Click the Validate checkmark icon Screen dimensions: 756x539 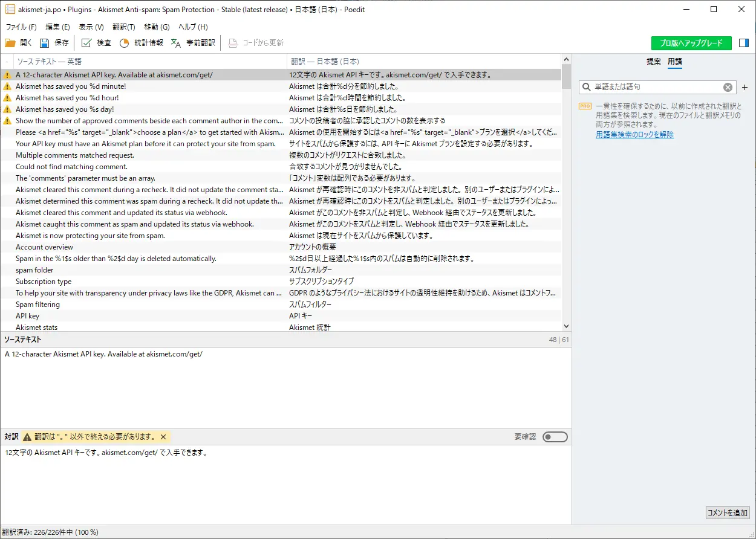(86, 43)
